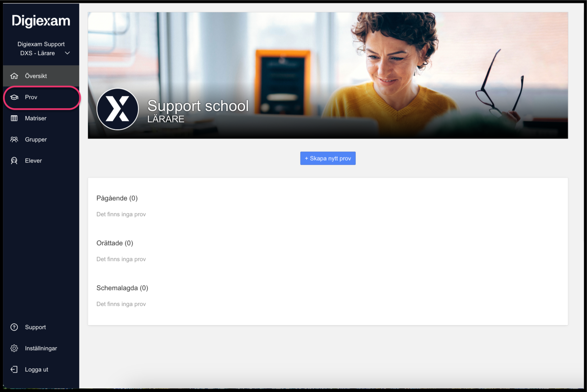Image resolution: width=587 pixels, height=392 pixels.
Task: Click the Support school X logo
Action: [118, 109]
